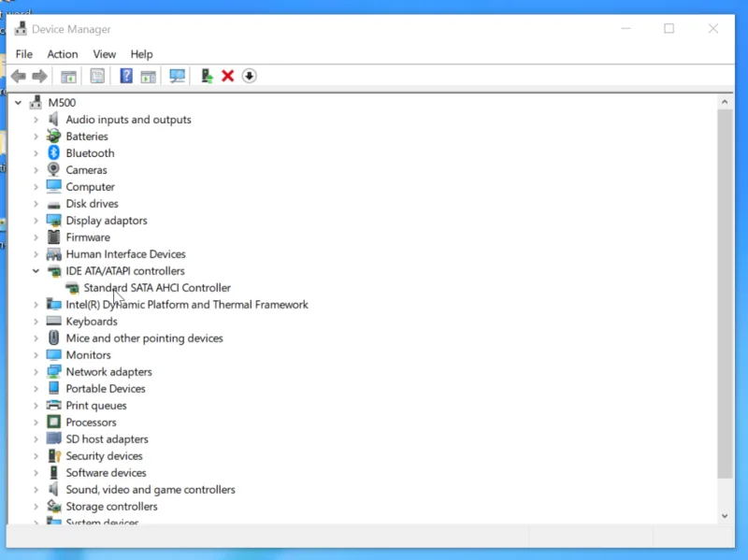
Task: Click Scan for hardware changes icon
Action: [177, 76]
